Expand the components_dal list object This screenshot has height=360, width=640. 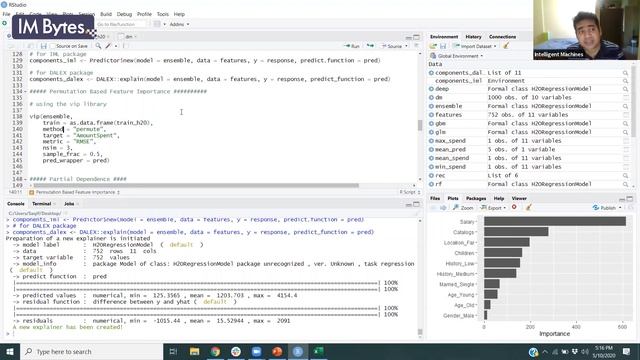coord(431,73)
